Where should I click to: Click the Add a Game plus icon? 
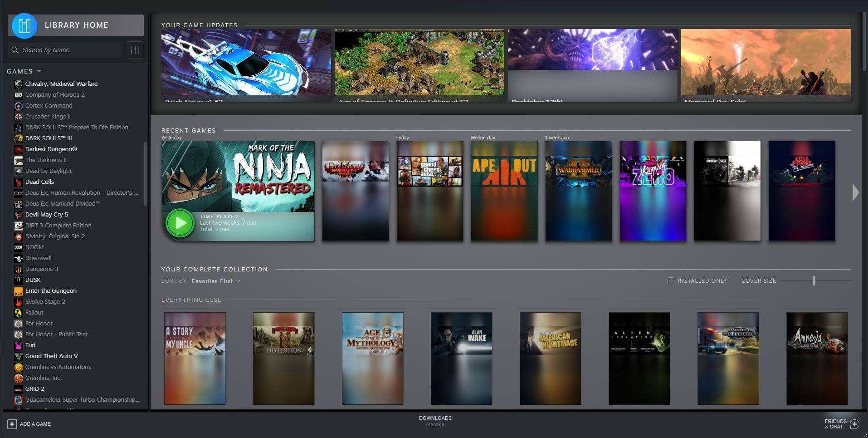(x=12, y=424)
